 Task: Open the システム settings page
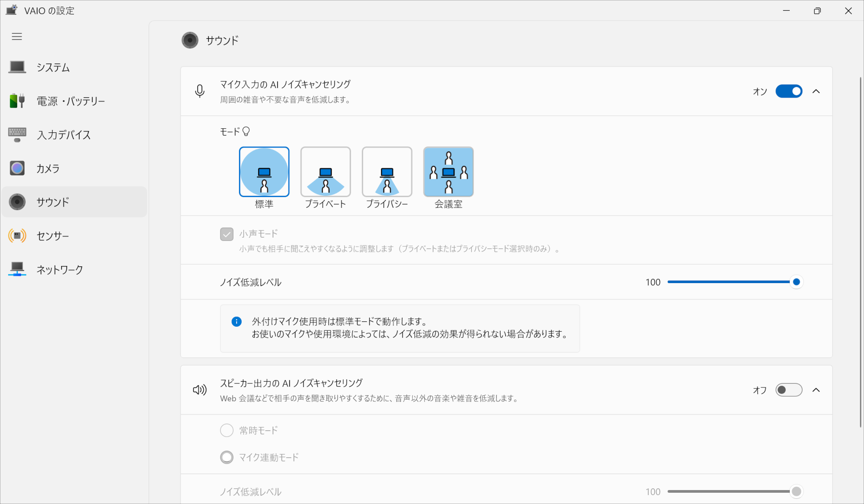(x=53, y=67)
